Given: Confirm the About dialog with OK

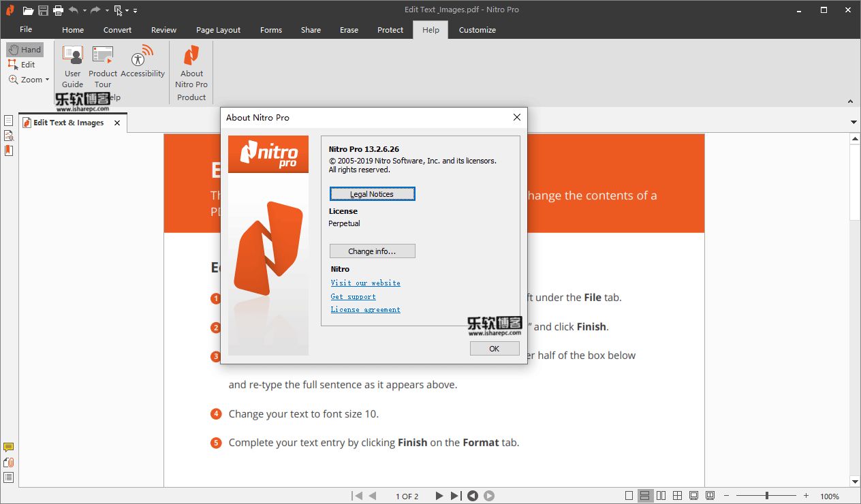Looking at the screenshot, I should point(495,348).
